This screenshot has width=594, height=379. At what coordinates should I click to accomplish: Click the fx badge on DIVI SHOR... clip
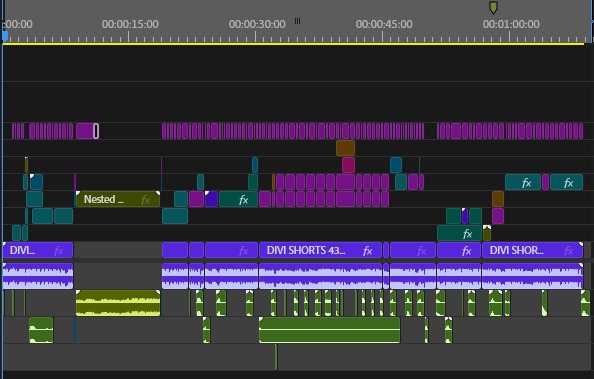coord(568,251)
